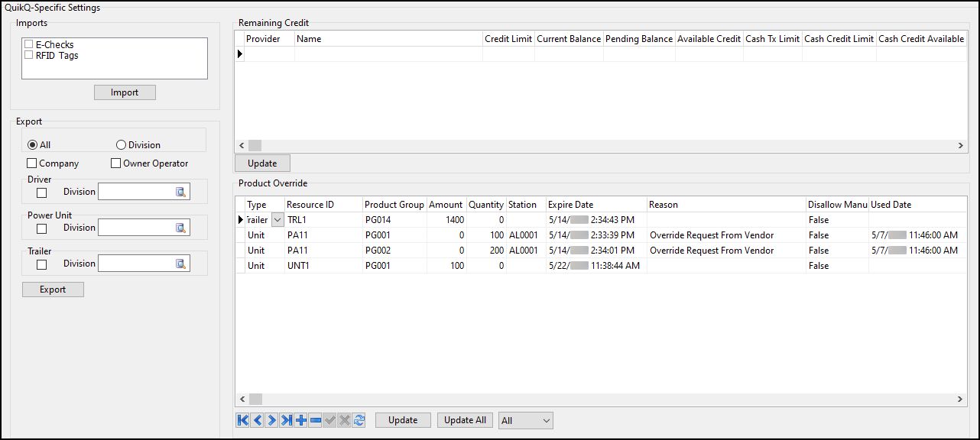This screenshot has width=980, height=440.
Task: Open Driver Division lookup magnifier
Action: 181,191
